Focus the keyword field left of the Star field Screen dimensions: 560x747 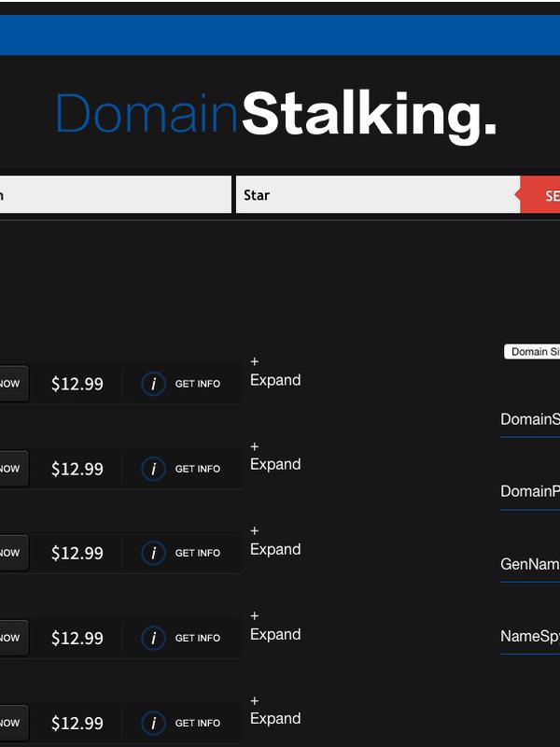[x=115, y=194]
